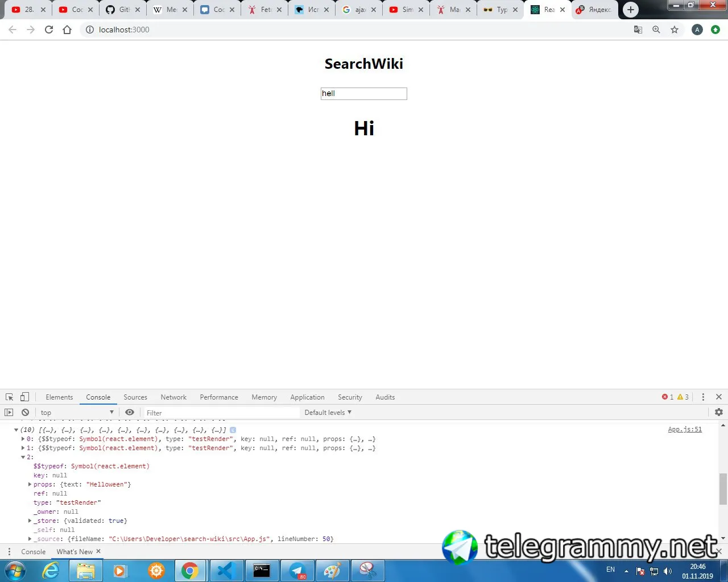Reload the localhost page
This screenshot has width=728, height=582.
click(x=49, y=30)
